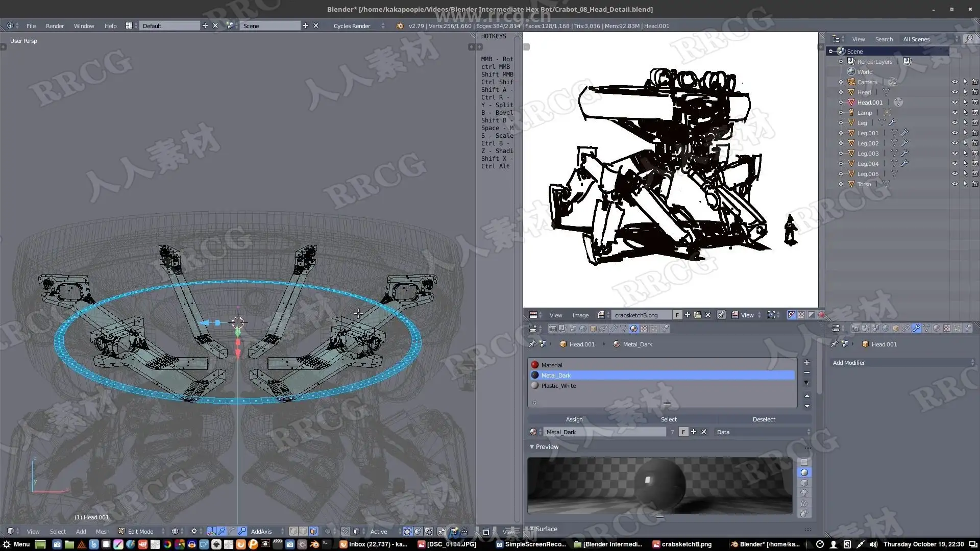Collapse the Preview panel triangle
This screenshot has height=551, width=980.
point(532,447)
